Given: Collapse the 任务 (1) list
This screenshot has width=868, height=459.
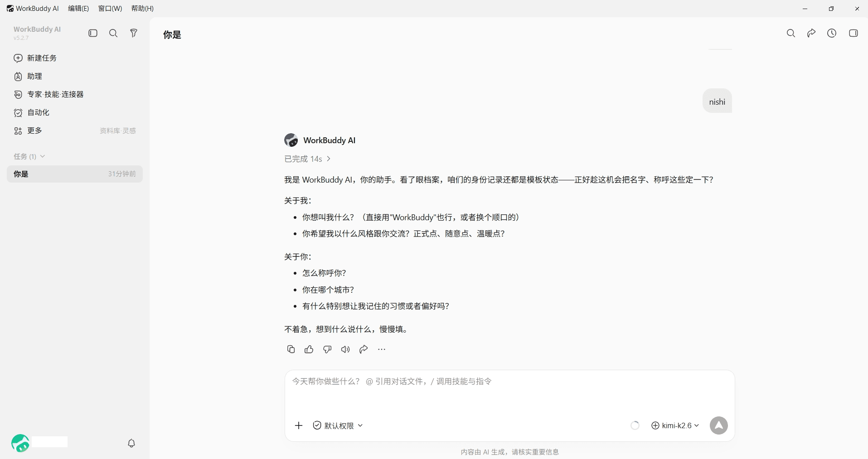Looking at the screenshot, I should pyautogui.click(x=29, y=156).
